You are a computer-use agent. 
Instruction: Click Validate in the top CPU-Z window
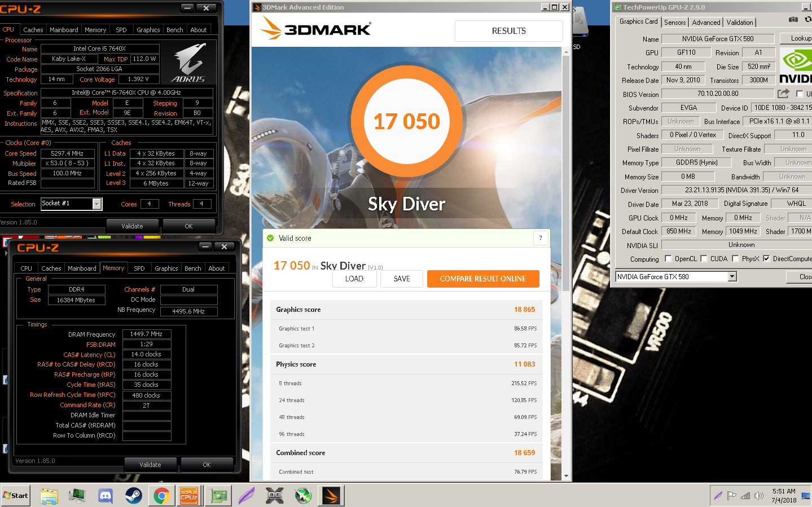(x=132, y=226)
